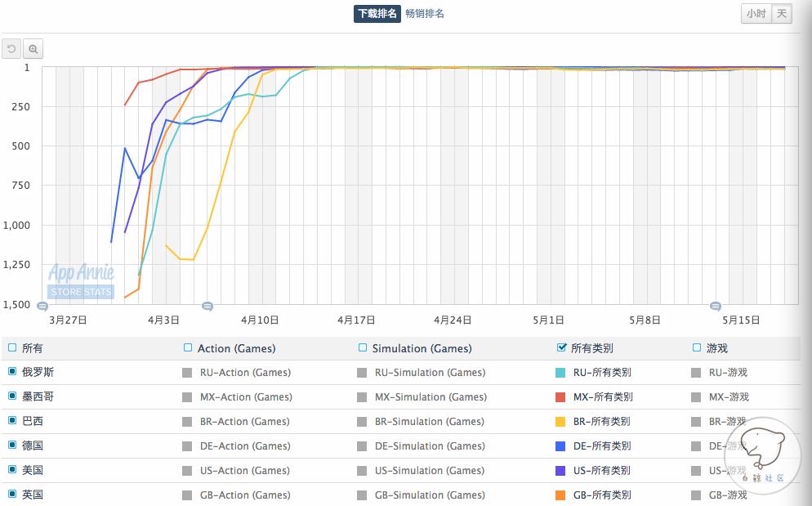The width and height of the screenshot is (812, 506).
Task: Click the MX-Simulation (Games) legend label
Action: tap(431, 397)
